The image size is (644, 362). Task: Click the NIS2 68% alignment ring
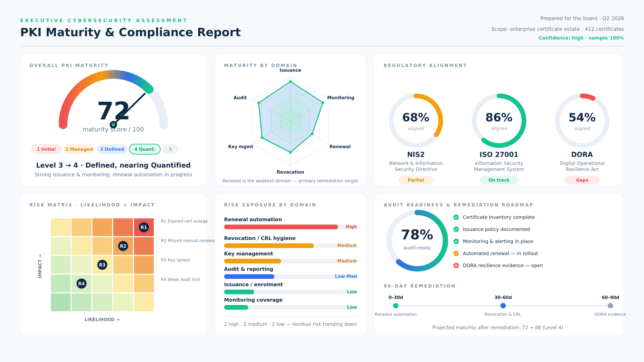tap(416, 121)
